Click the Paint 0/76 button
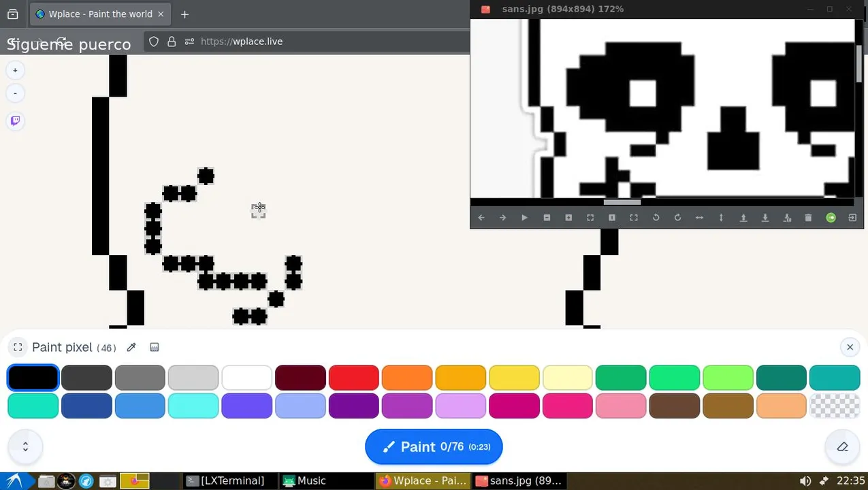This screenshot has width=868, height=490. (x=434, y=446)
